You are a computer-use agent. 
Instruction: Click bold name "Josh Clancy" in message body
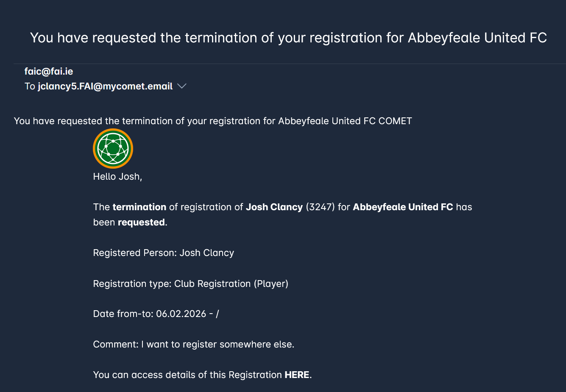274,207
